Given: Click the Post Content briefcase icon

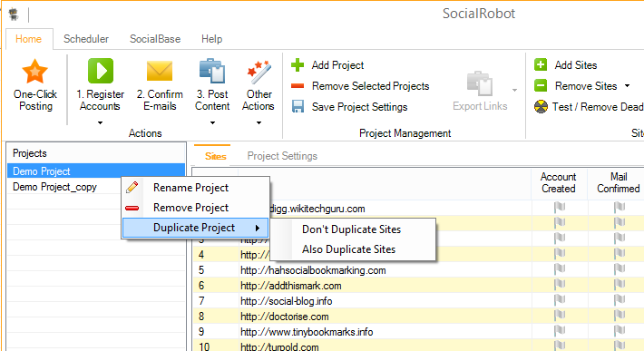Looking at the screenshot, I should coord(212,71).
